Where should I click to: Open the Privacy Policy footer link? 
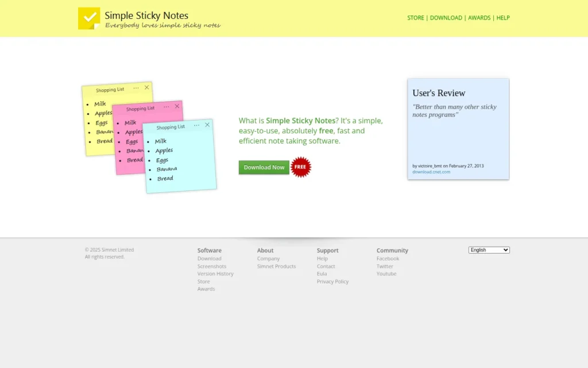click(x=332, y=282)
